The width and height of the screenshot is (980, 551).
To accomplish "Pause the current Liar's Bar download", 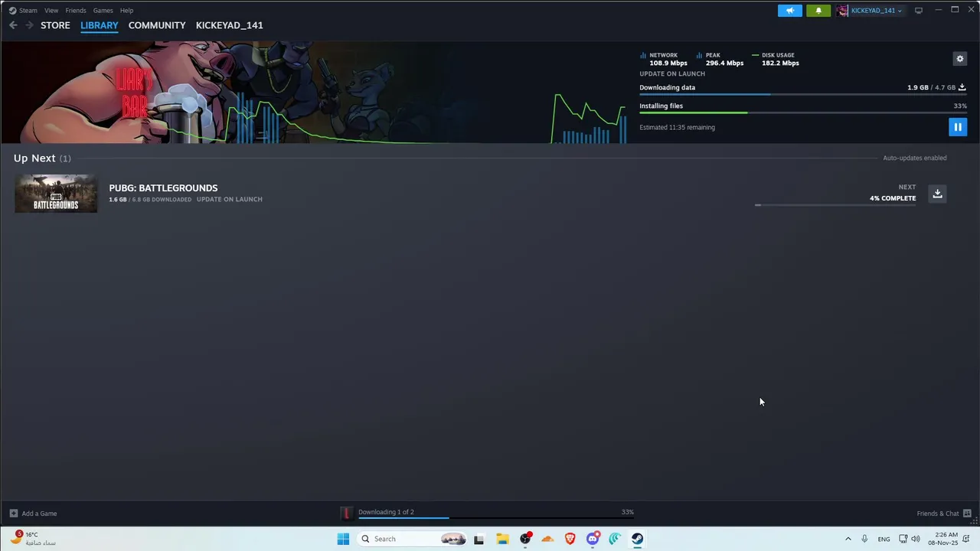I will (957, 127).
